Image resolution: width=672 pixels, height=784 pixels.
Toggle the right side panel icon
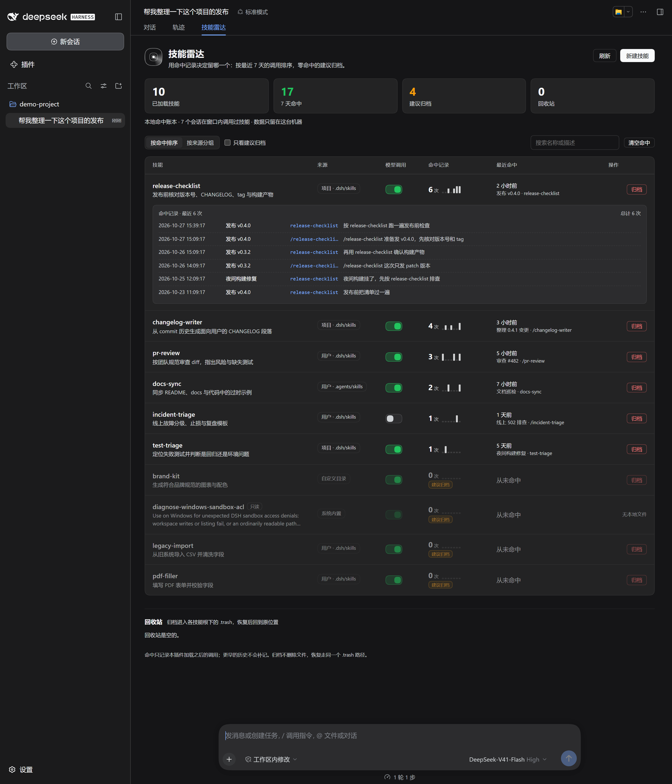[x=660, y=12]
